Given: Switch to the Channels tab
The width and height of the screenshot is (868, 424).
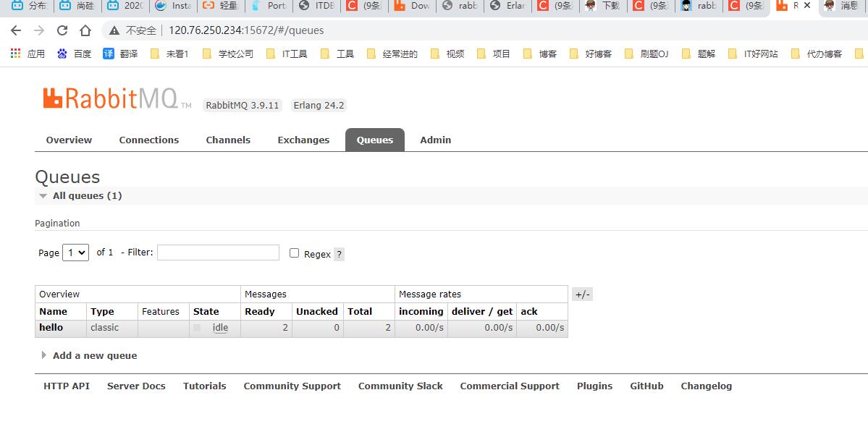Looking at the screenshot, I should pos(228,140).
